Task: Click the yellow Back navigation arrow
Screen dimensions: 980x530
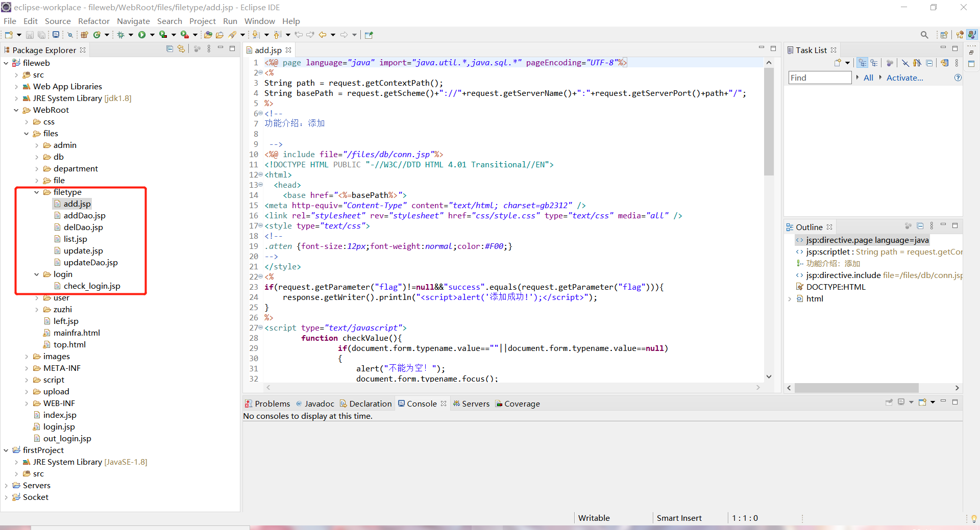Action: pyautogui.click(x=323, y=35)
